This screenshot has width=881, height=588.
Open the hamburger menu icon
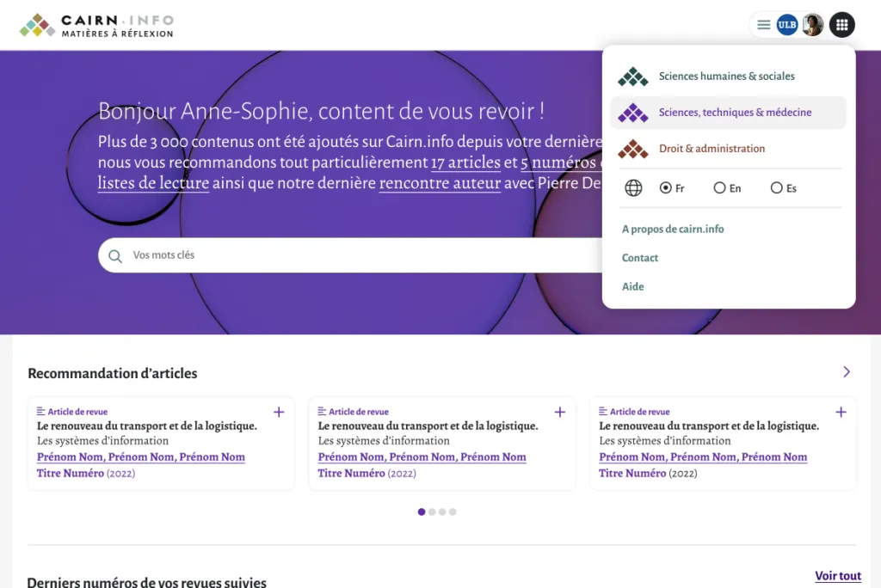(763, 25)
